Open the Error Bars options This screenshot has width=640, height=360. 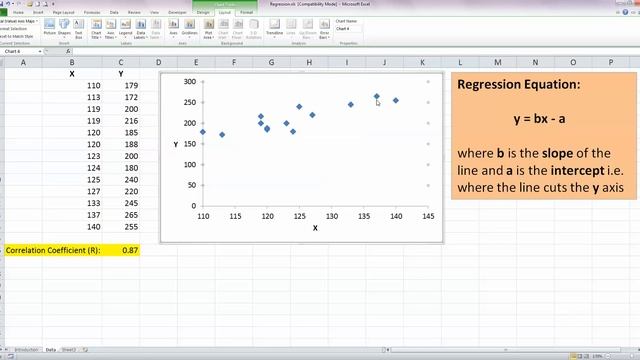[324, 29]
